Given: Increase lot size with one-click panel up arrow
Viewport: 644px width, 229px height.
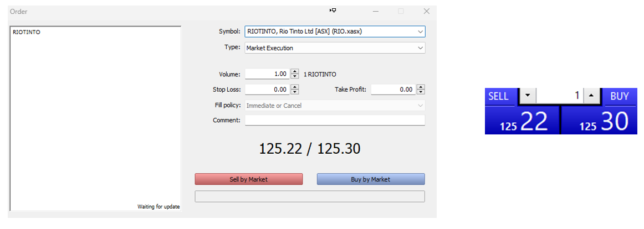Looking at the screenshot, I should point(591,96).
